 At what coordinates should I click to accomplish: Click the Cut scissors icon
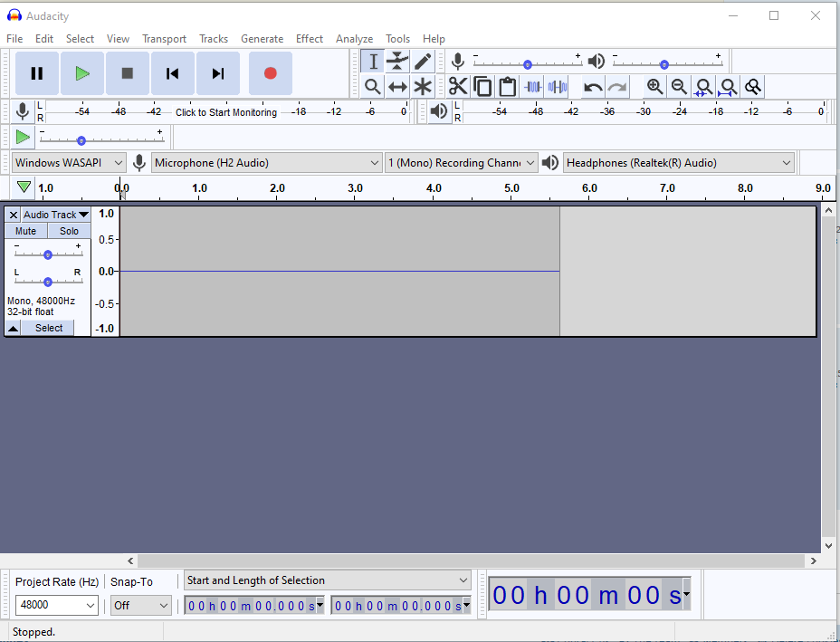point(457,87)
